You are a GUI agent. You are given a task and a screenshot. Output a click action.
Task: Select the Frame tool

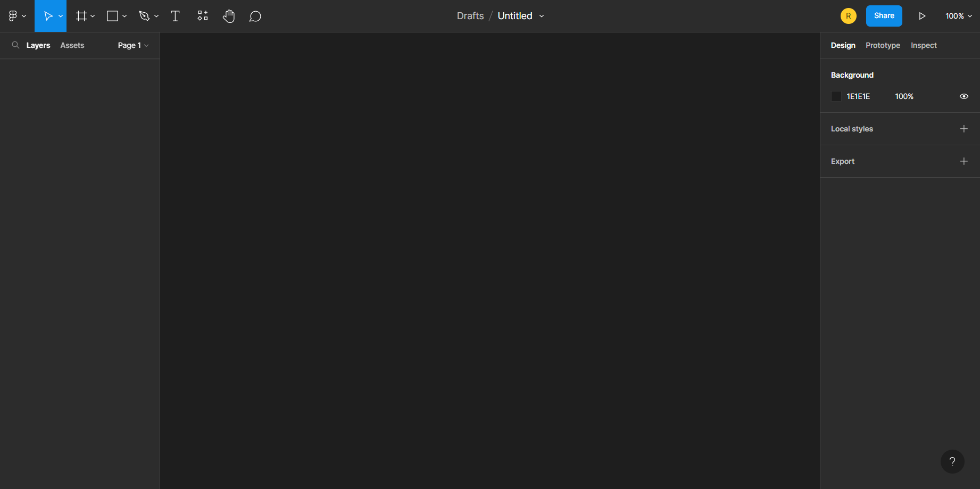click(81, 16)
